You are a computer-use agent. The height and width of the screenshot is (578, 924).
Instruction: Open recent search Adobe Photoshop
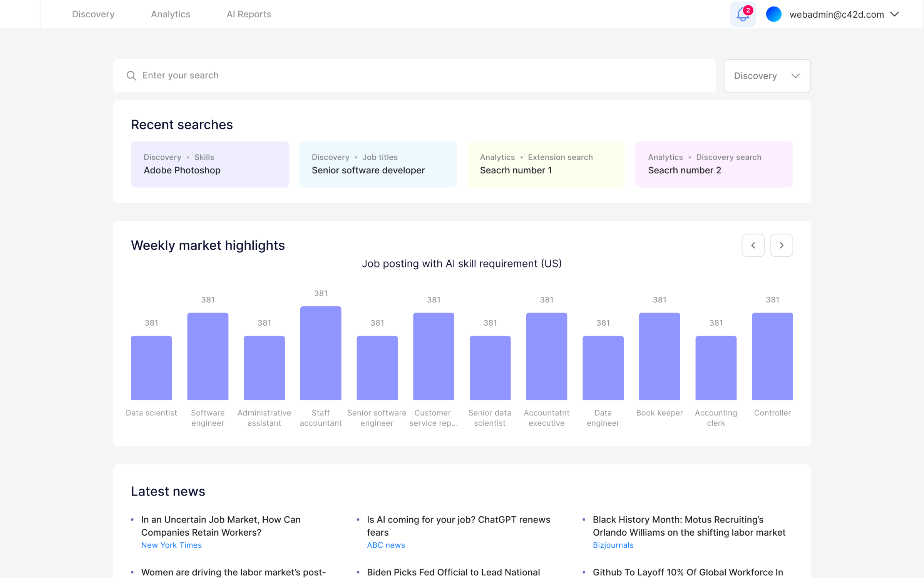tap(210, 164)
